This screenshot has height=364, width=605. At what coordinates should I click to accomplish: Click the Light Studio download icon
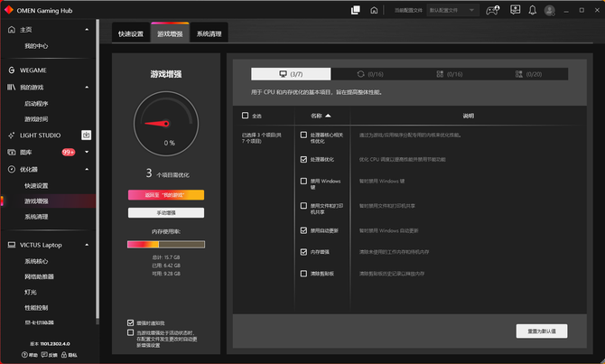coord(86,135)
